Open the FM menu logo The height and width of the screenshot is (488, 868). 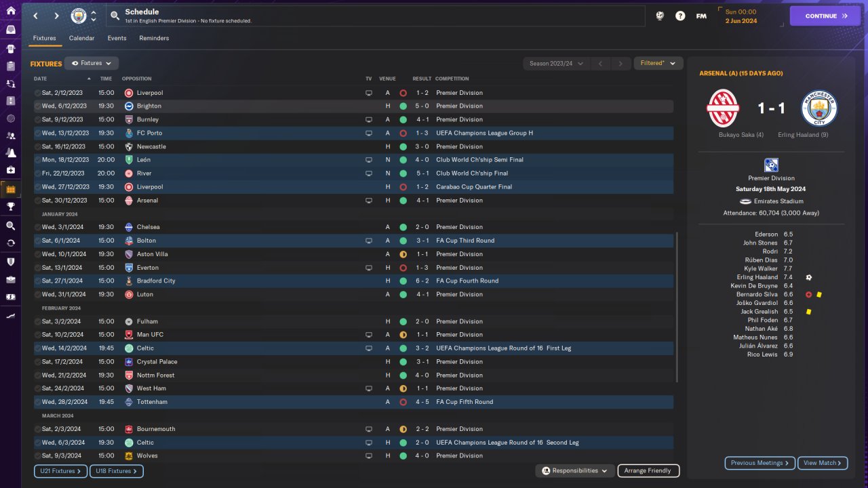(x=701, y=16)
